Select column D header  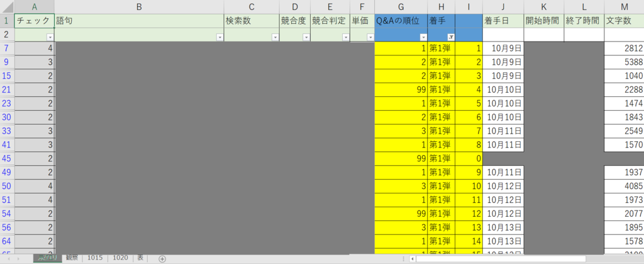pyautogui.click(x=295, y=6)
